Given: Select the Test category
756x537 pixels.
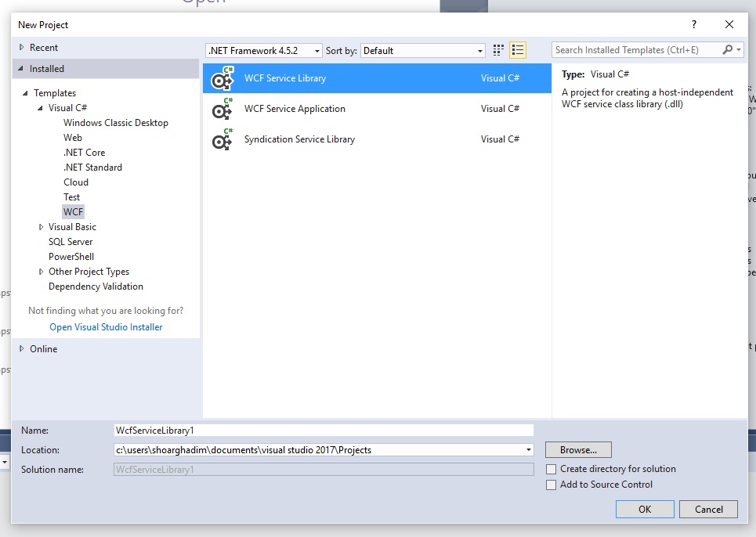Looking at the screenshot, I should (71, 197).
